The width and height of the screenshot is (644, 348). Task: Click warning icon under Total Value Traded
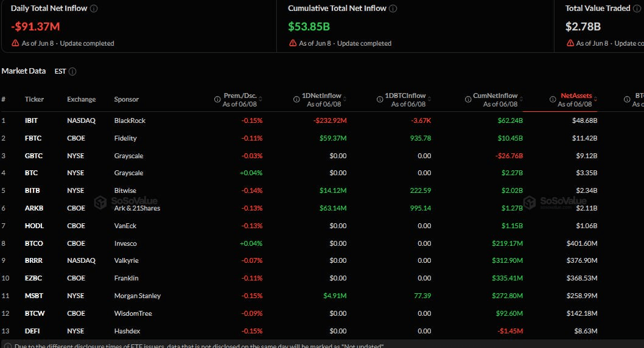(570, 43)
